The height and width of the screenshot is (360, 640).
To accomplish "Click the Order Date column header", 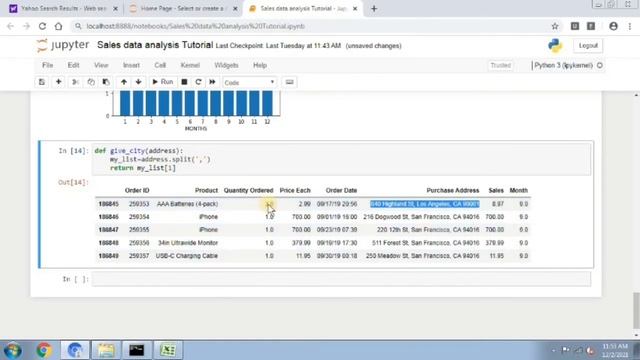I will (341, 191).
